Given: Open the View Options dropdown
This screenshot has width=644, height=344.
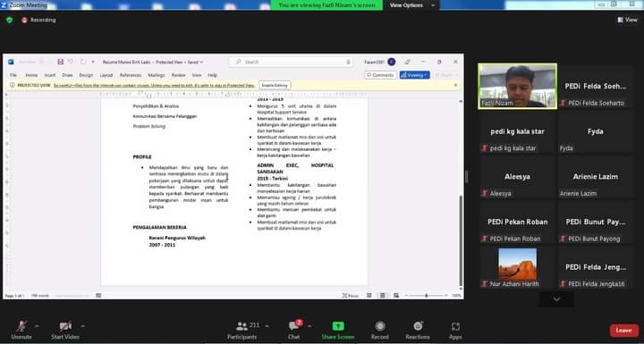Looking at the screenshot, I should pos(411,5).
